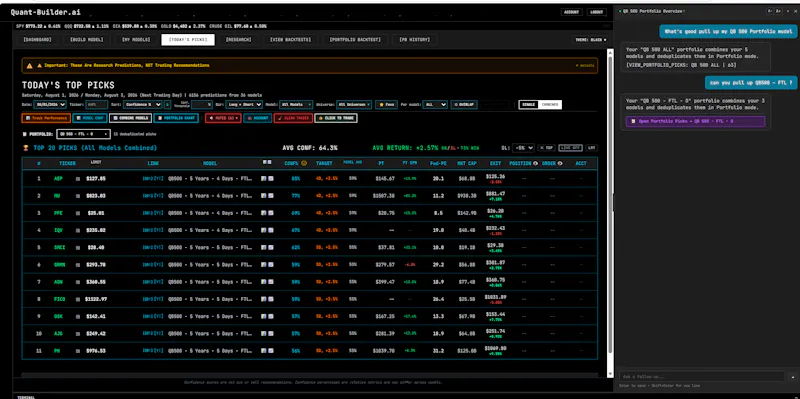
Task: Click the info icon beside ORDER header
Action: click(560, 163)
